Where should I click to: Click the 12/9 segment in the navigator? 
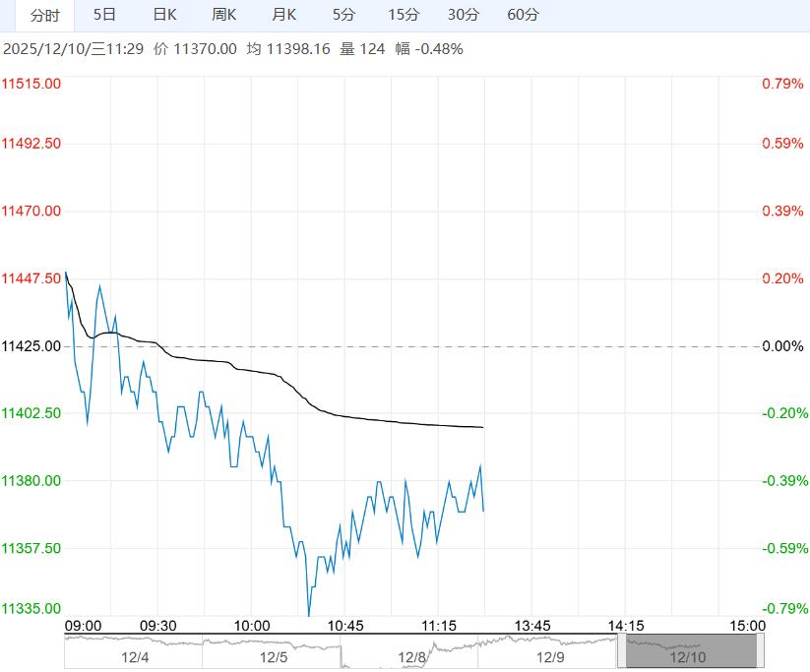click(549, 653)
